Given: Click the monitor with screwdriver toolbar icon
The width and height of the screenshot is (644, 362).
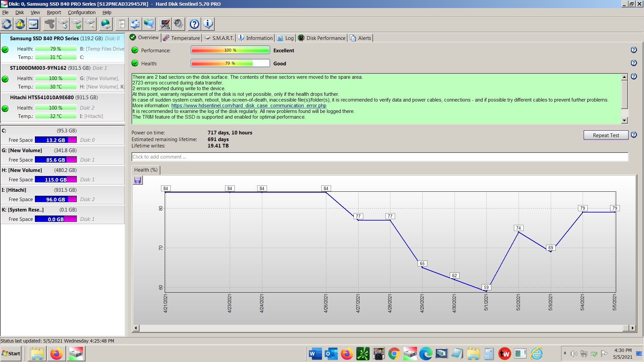Looking at the screenshot, I should [x=165, y=24].
